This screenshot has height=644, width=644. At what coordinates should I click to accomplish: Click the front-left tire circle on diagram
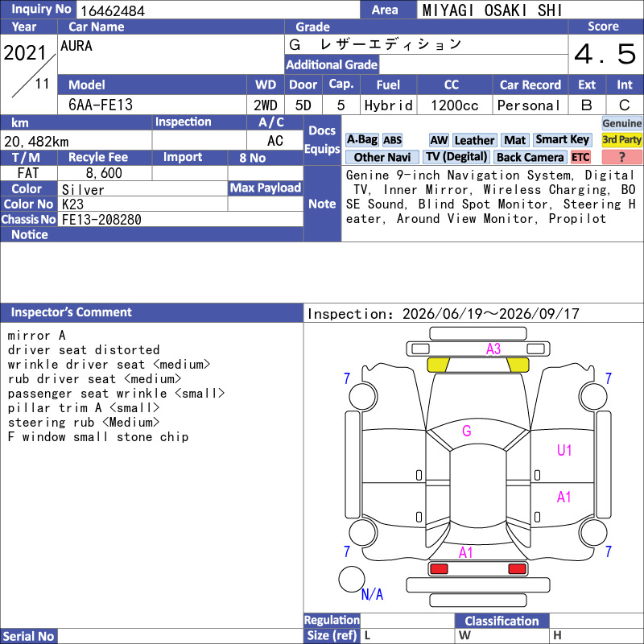coord(363,396)
